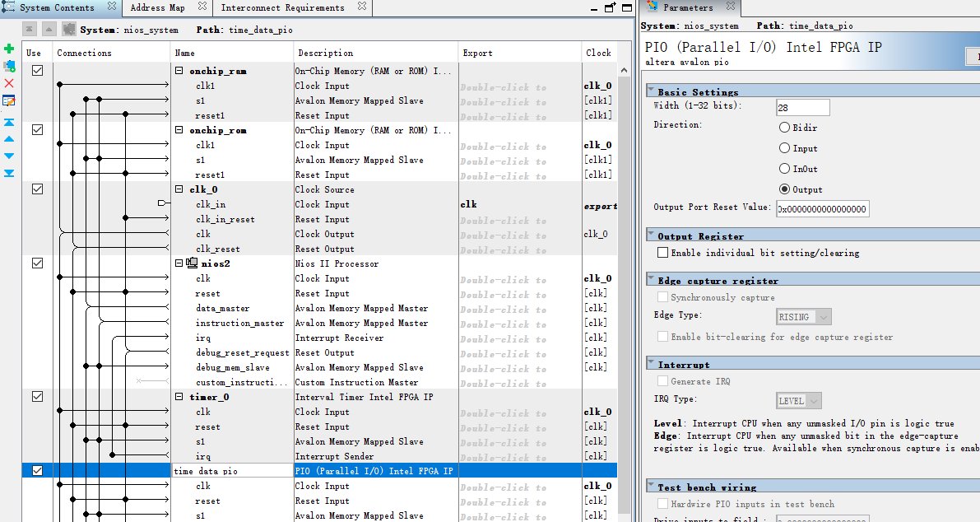Select the time_data_pio row name
The image size is (980, 522).
click(233, 471)
